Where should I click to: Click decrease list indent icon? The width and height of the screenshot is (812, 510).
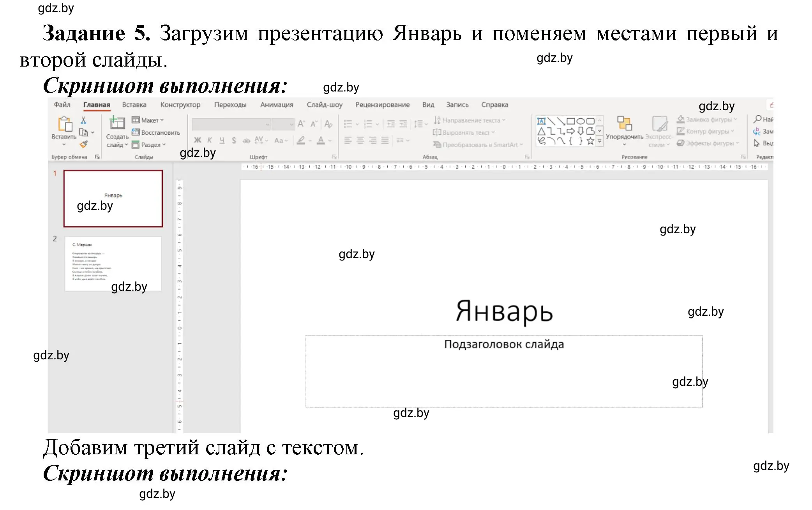pyautogui.click(x=391, y=124)
